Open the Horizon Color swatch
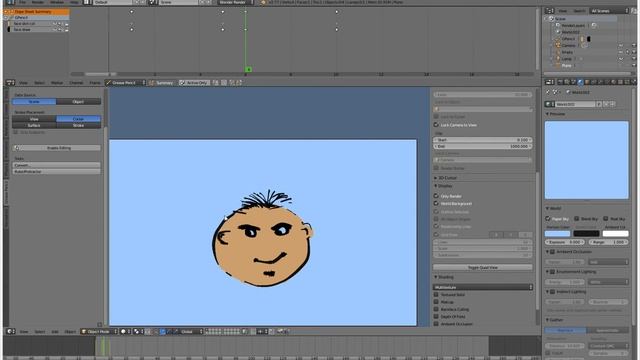 pos(557,233)
